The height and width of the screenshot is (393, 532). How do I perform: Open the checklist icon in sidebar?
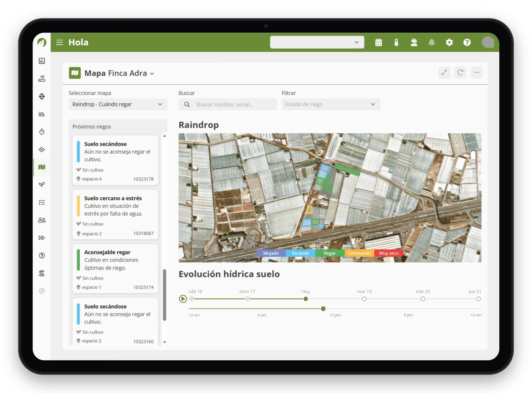coord(42,202)
